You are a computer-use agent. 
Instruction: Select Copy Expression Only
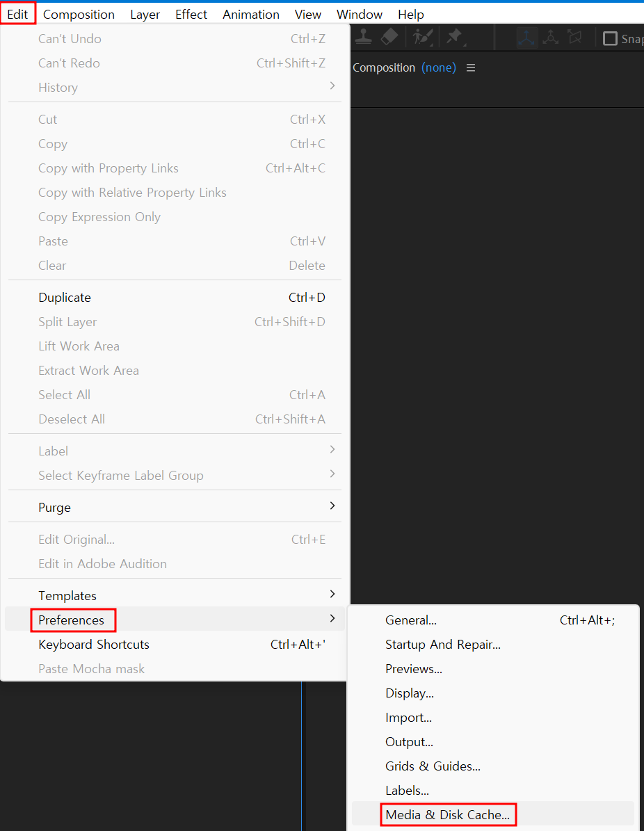click(175, 217)
